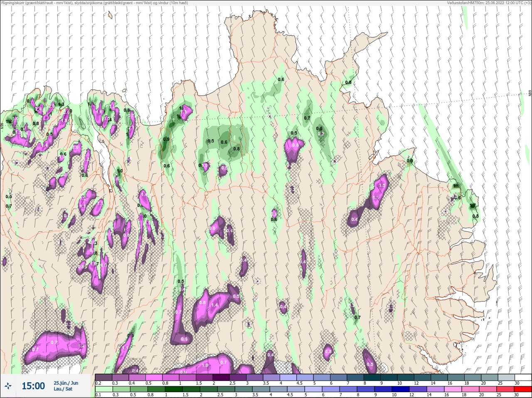Click the '1.4' value in the large southern magenta area

tap(215, 305)
